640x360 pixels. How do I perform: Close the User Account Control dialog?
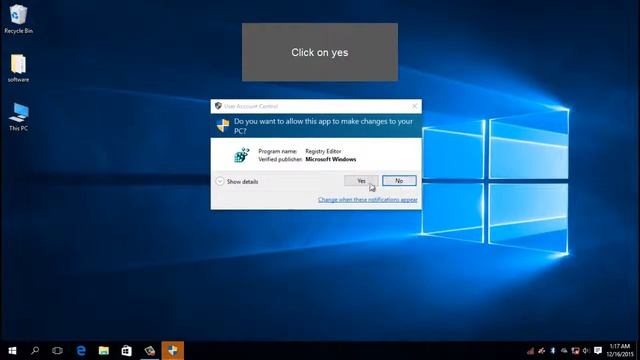coord(415,106)
